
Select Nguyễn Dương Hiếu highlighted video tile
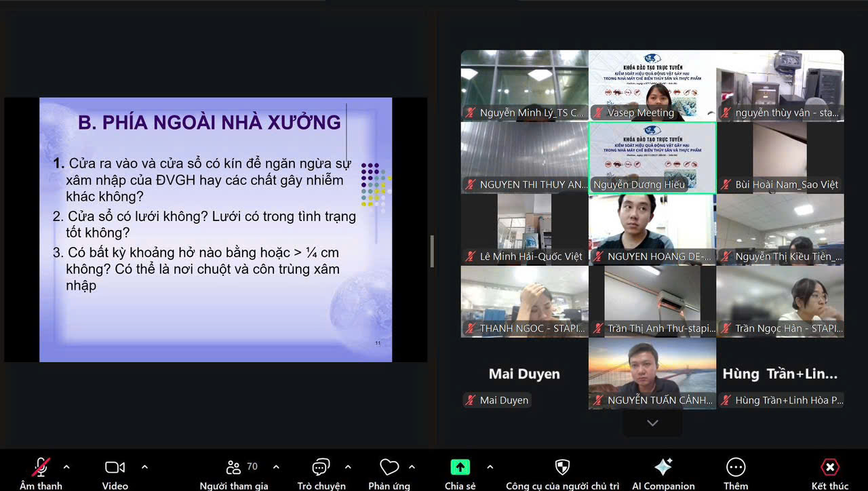(x=652, y=157)
